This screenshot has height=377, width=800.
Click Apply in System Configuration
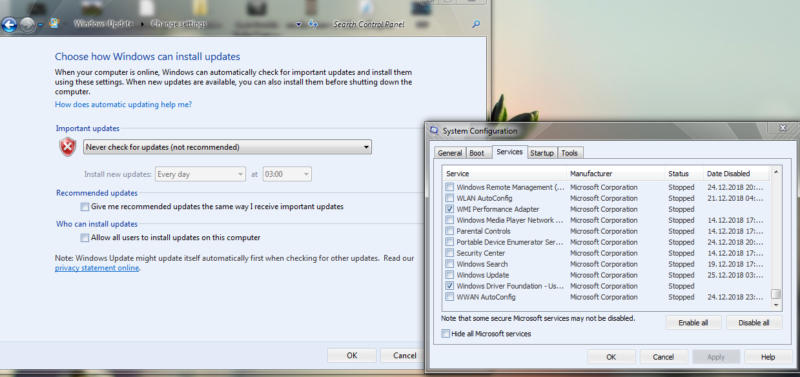pos(716,357)
